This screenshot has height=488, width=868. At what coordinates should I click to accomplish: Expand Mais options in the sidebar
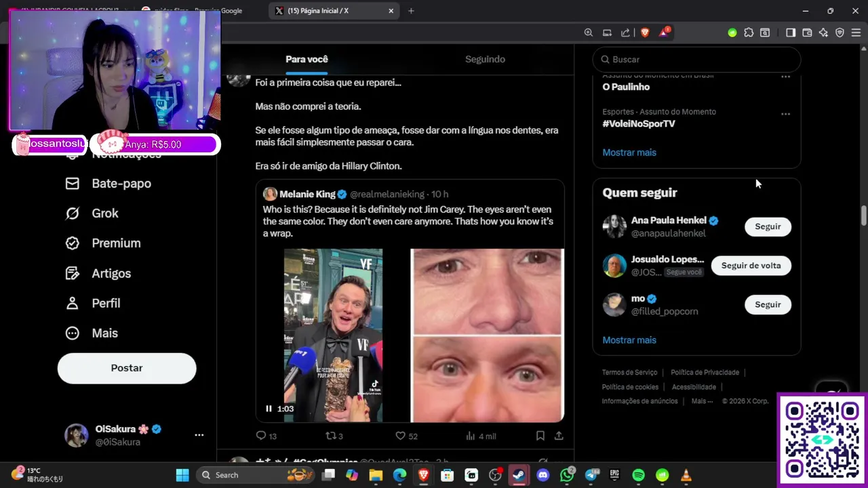pyautogui.click(x=92, y=333)
